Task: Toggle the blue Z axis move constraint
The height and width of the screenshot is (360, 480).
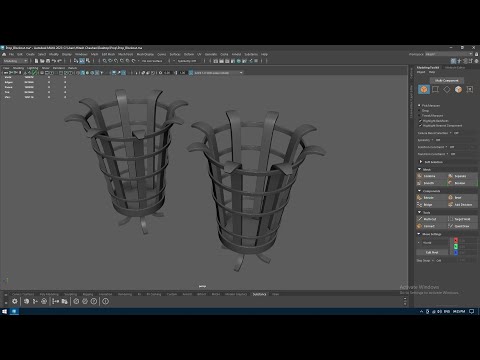Action: [456, 252]
